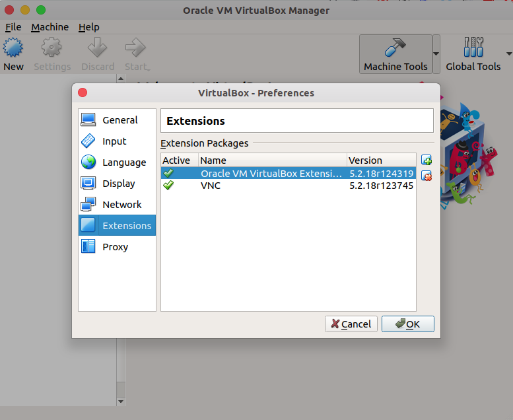
Task: Click the Extensions blue square icon
Action: coord(88,225)
